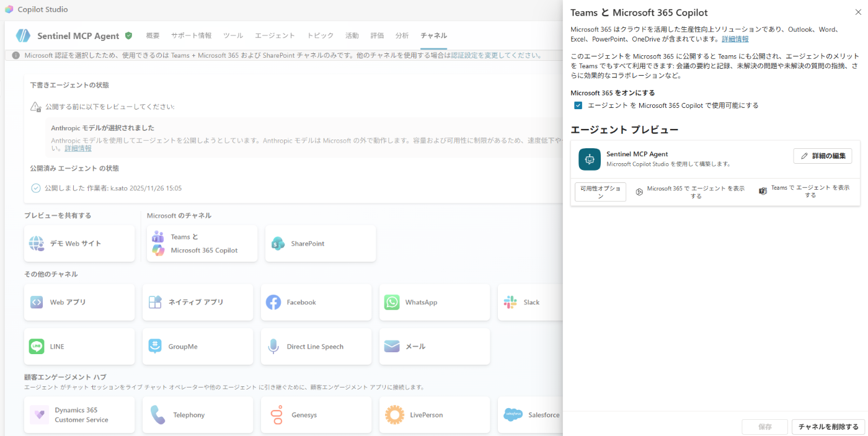The width and height of the screenshot is (868, 436).
Task: Click the Anthropic モデルが選択されました heading
Action: point(102,128)
